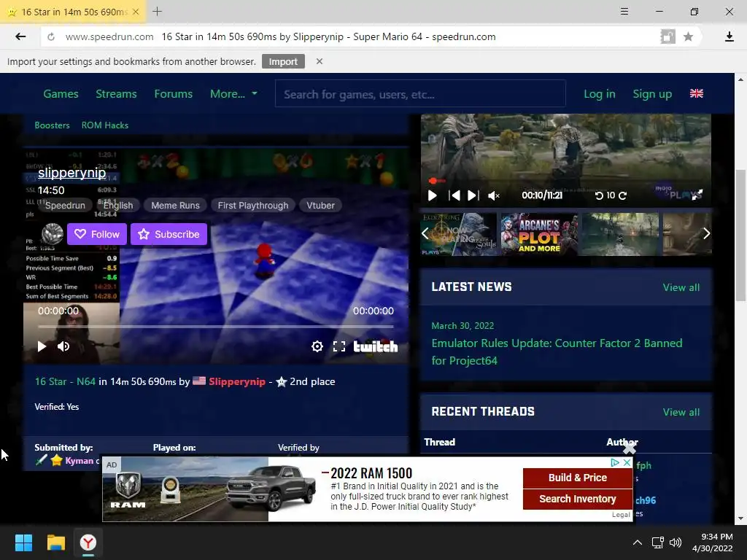Screen dimensions: 747x560
Task: Click Search Inventory in the ad
Action: tap(578, 499)
